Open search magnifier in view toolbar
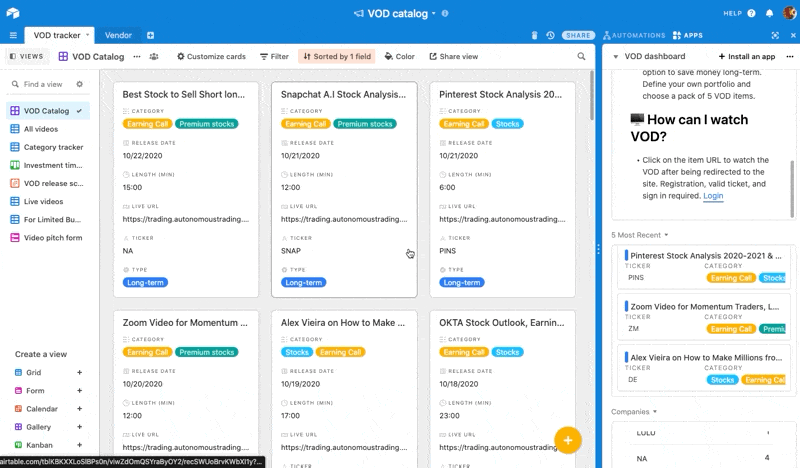800x468 pixels. [x=581, y=56]
